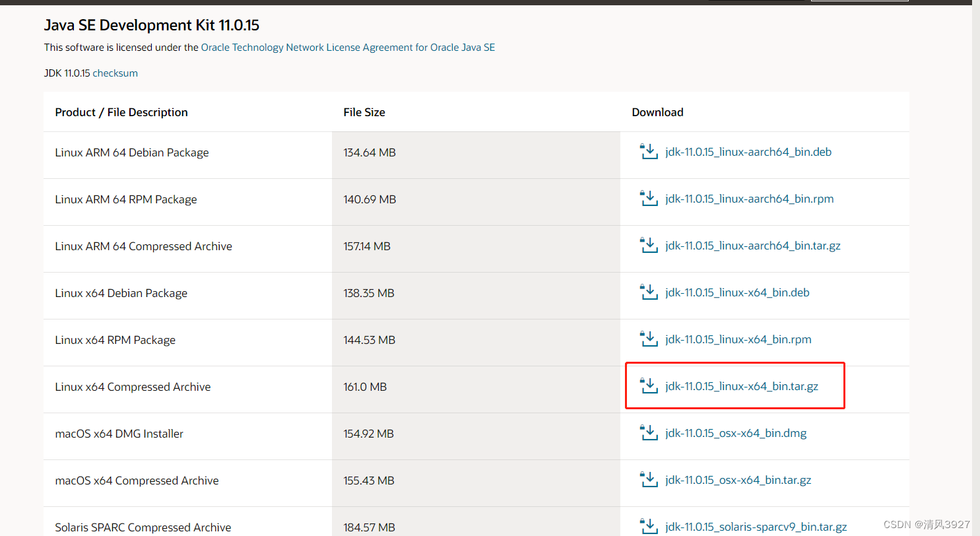Click the Download column header
This screenshot has height=536, width=980.
(657, 112)
